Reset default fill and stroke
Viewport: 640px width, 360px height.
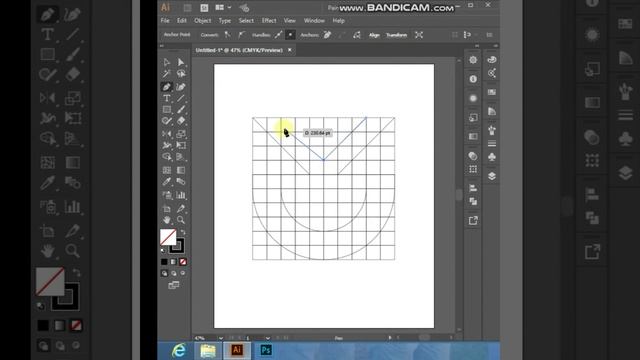pyautogui.click(x=163, y=250)
